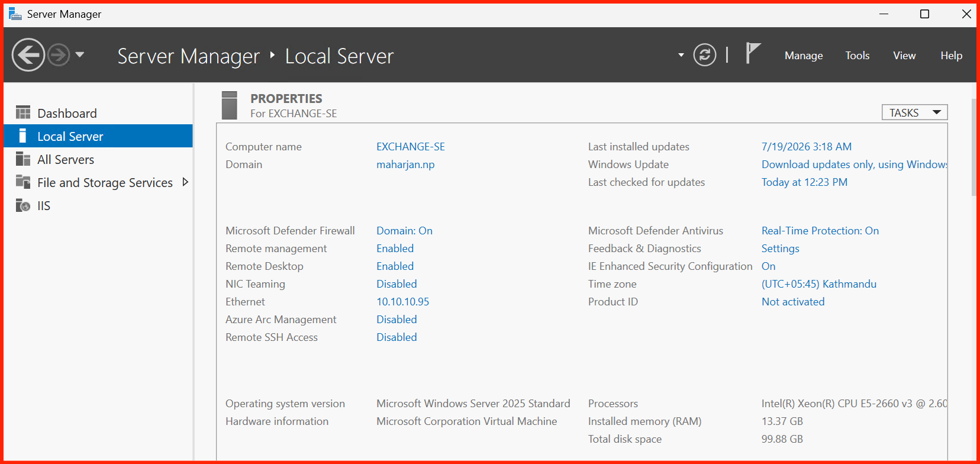The image size is (980, 464).
Task: Click the vertical scrollbar on right
Action: click(x=973, y=147)
